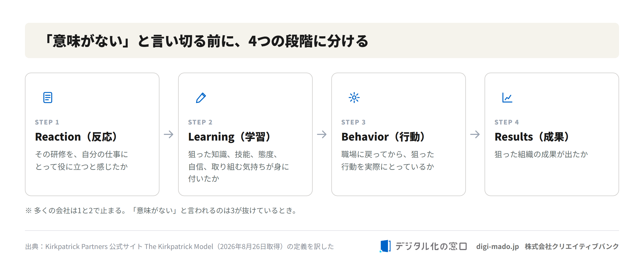Screen dimensions: 644x277
Task: Click the arrow between Behavior and Results
Action: coord(475,134)
